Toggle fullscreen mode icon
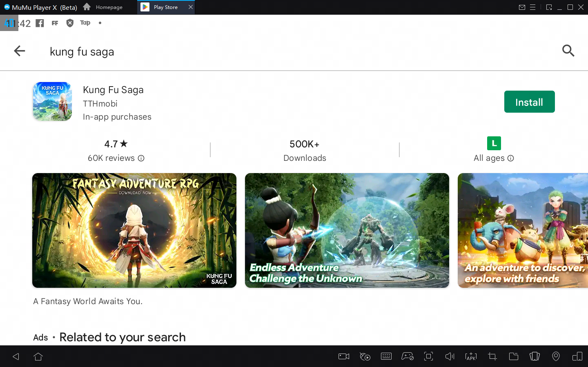This screenshot has height=367, width=588. [429, 356]
